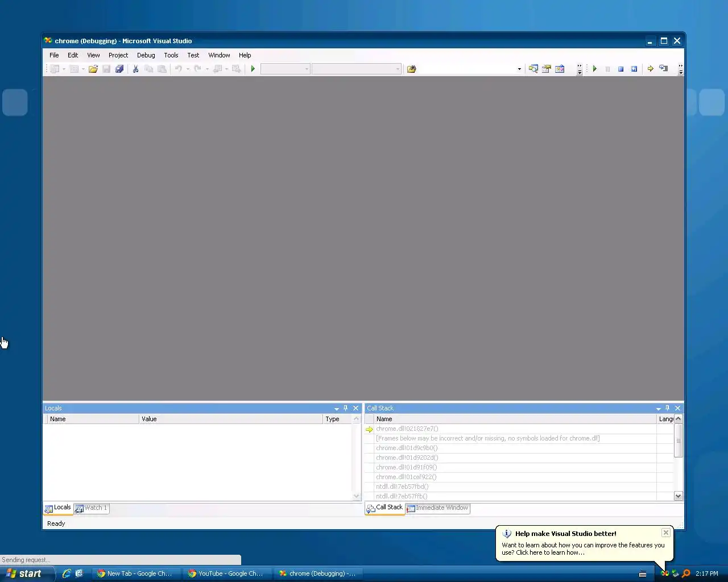Click the Redo arrow icon
Screen dimensions: 728x582
[x=197, y=69]
